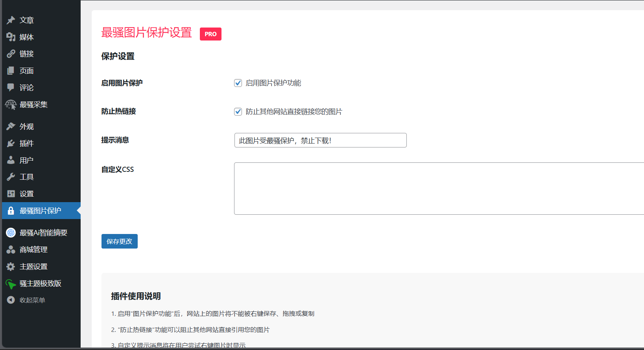
Task: Click the 最骚图片保护设置 page title
Action: click(146, 33)
